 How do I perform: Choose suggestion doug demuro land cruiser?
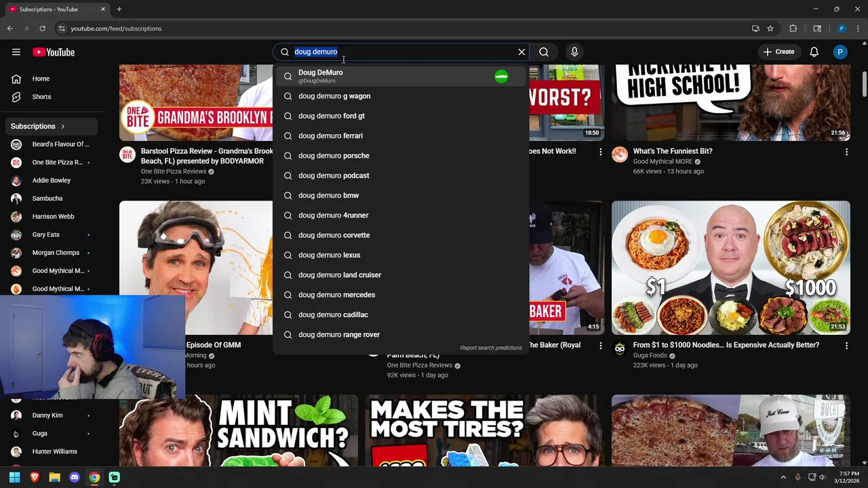click(x=400, y=275)
